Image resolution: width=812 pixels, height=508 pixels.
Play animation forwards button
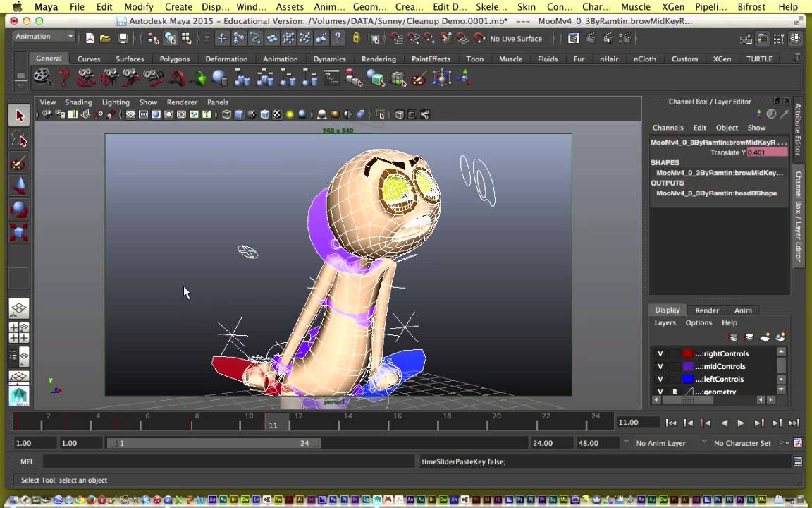741,423
